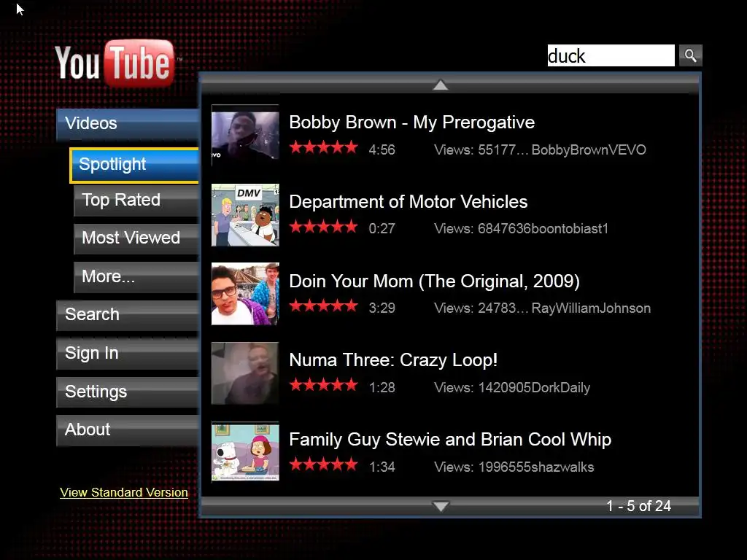Open Department of Motor Vehicles thumbnail

[245, 215]
